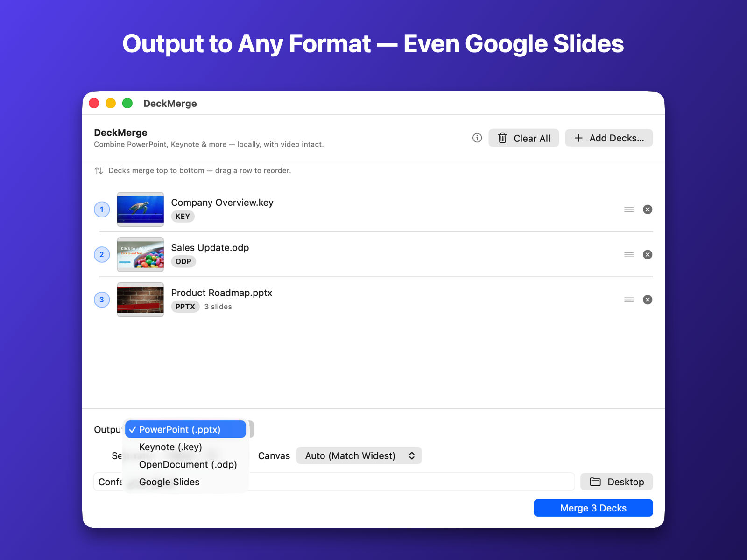
Task: Click the number 1 badge
Action: click(102, 210)
